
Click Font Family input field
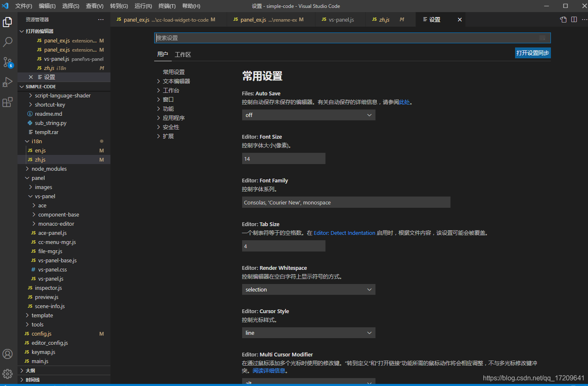(x=346, y=202)
